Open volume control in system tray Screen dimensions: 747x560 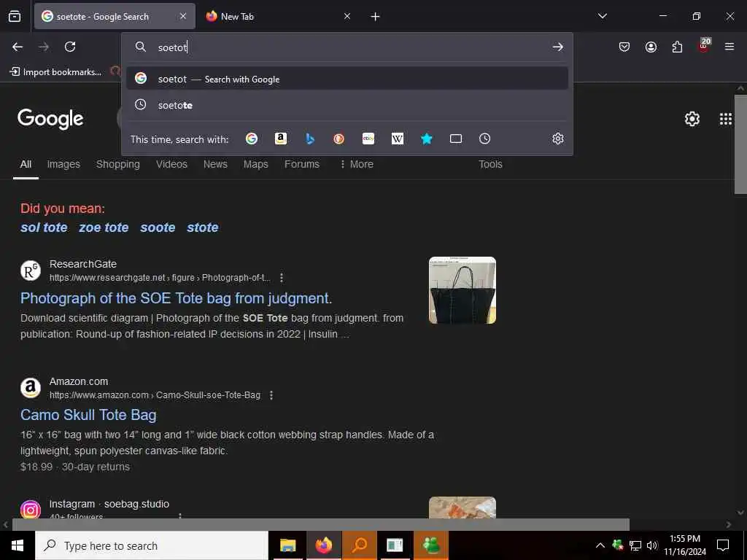pos(652,545)
